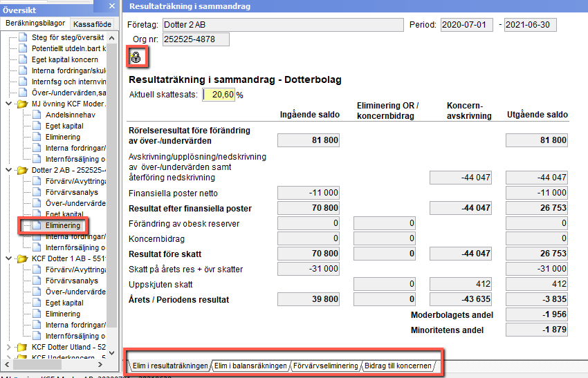Click the MJ övning KCF Moder folder icon
588x378 pixels.
pyautogui.click(x=23, y=104)
